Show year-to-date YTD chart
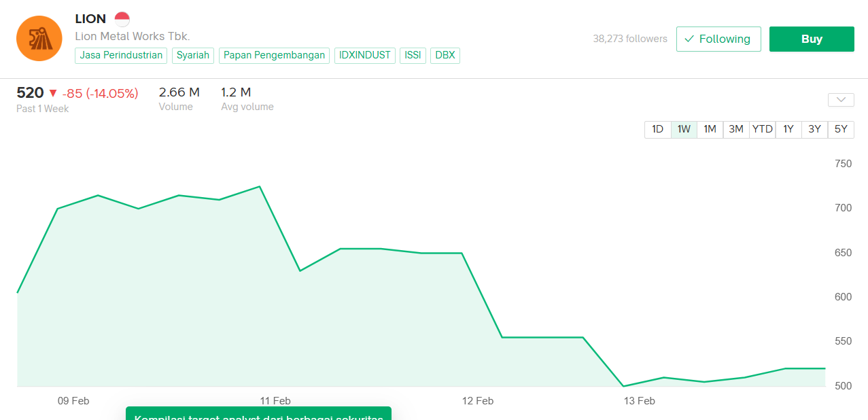 [x=762, y=129]
